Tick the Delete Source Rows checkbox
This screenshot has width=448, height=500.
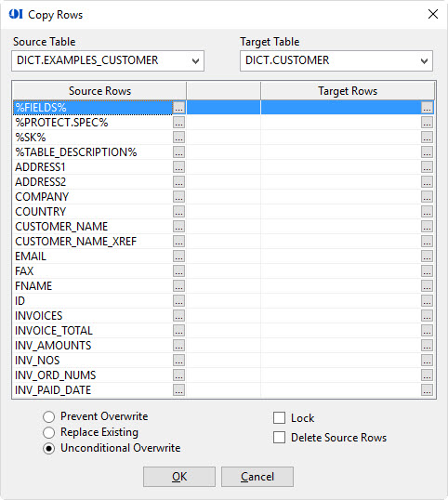click(280, 438)
